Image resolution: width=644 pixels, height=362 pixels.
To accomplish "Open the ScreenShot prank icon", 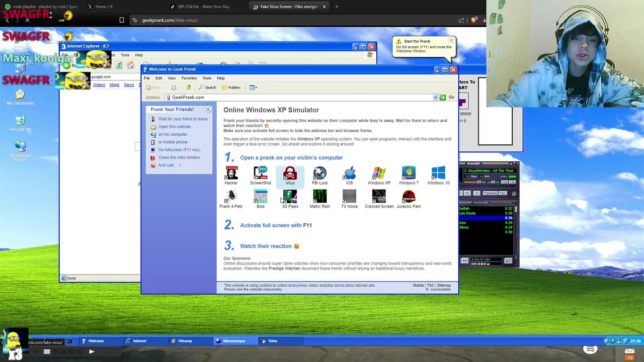I will click(x=261, y=175).
